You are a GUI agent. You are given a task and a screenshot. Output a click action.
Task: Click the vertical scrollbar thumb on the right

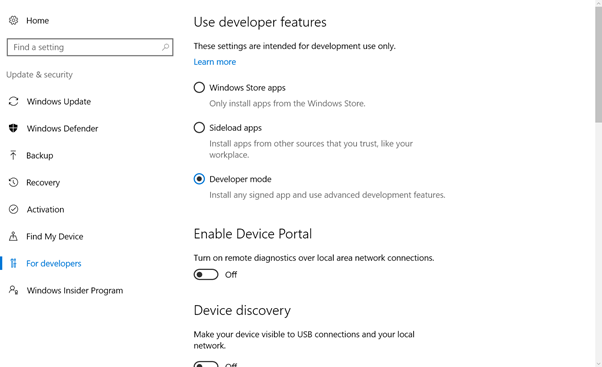tap(598, 65)
